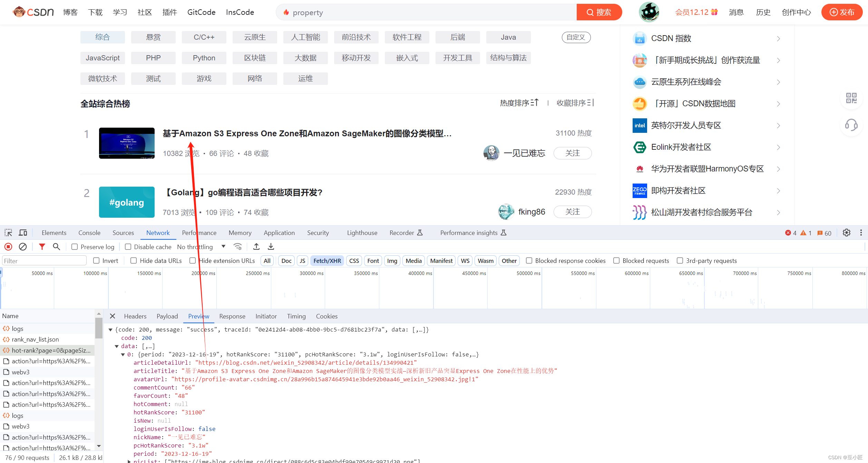Screen dimensions: 868x463
Task: Check the Disable cache option
Action: point(128,247)
